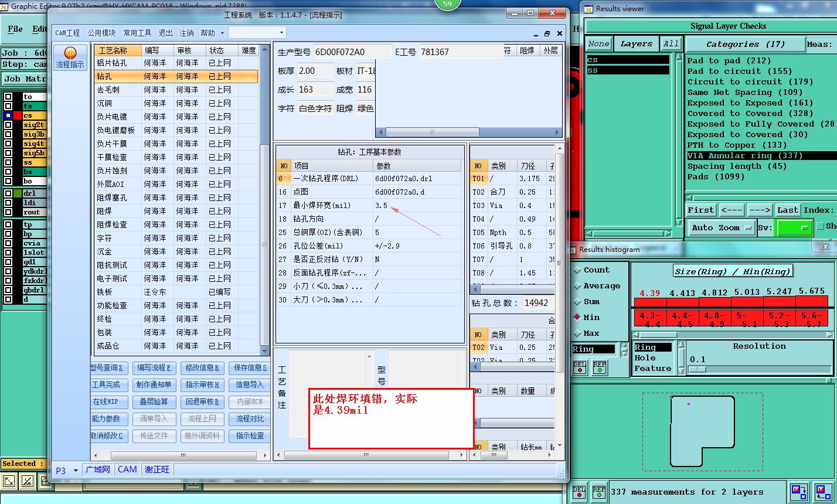Click 编写流程F button

coord(154,368)
